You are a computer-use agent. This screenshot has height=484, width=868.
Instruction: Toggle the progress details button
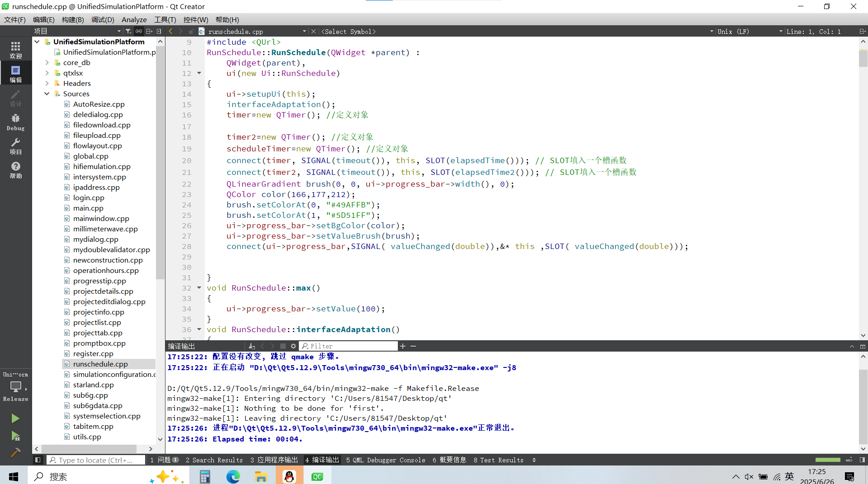pyautogui.click(x=849, y=460)
